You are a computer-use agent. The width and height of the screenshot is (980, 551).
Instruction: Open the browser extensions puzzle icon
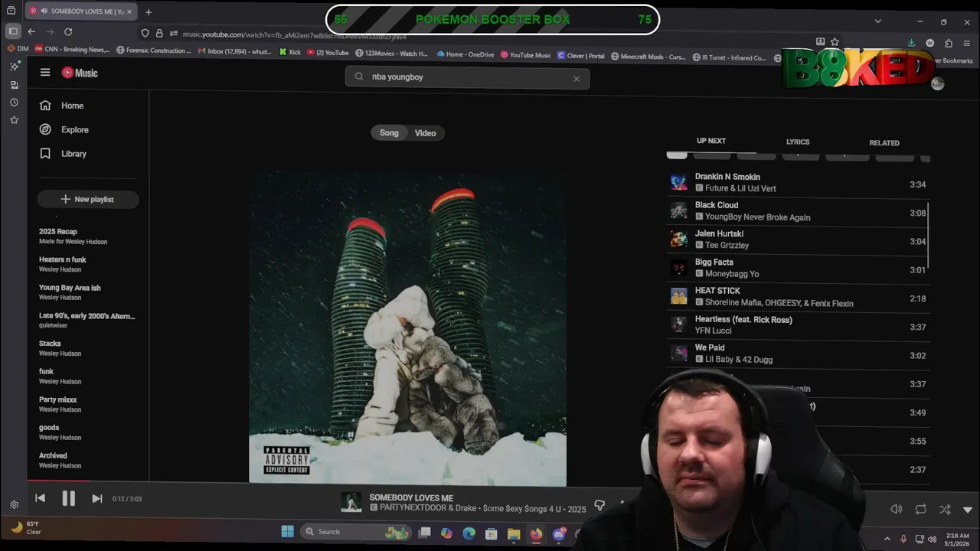(x=949, y=43)
